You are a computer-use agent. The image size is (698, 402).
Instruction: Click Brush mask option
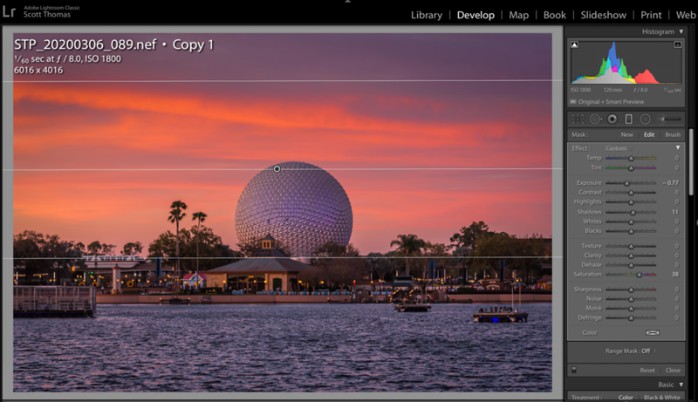pyautogui.click(x=673, y=134)
